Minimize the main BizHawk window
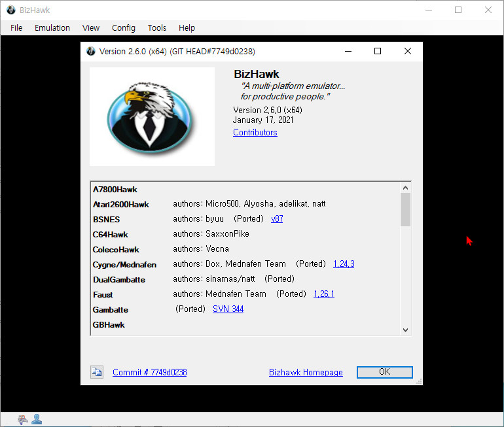The width and height of the screenshot is (504, 427). 429,10
